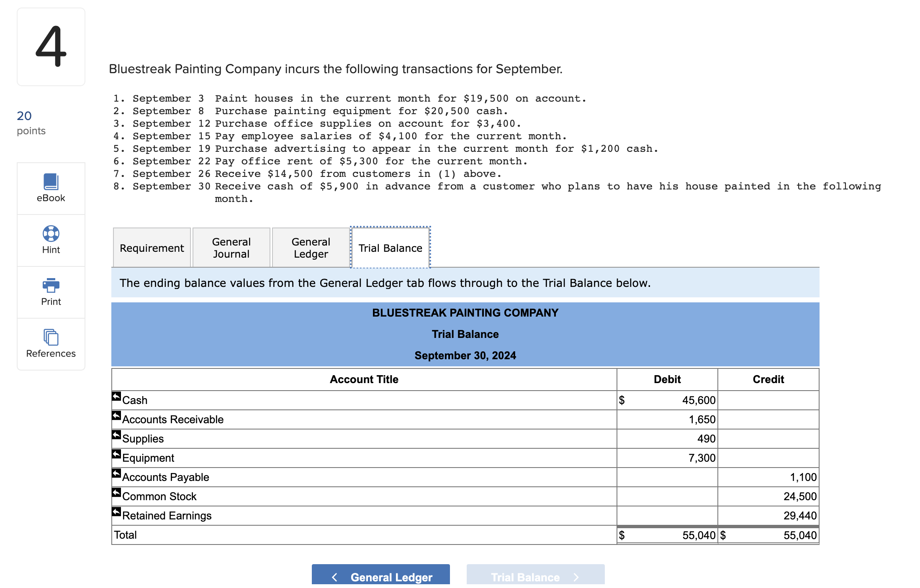Switch to the Requirement tab
The image size is (920, 588).
coord(152,248)
